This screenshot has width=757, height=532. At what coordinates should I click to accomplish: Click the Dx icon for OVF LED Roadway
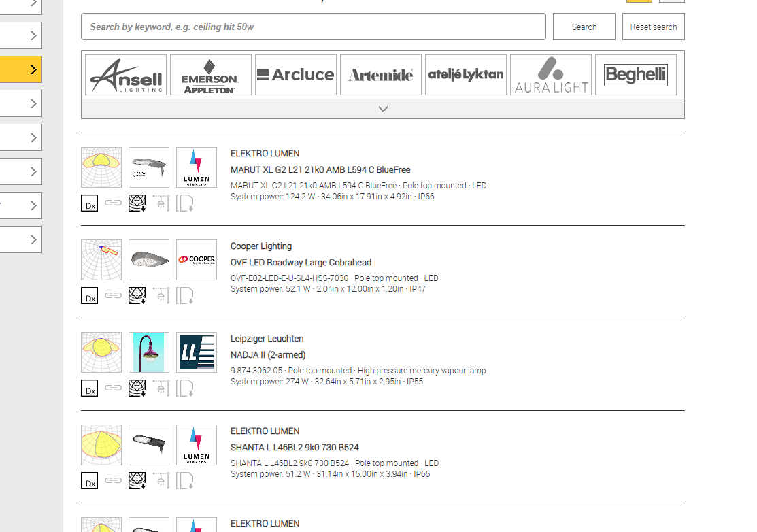pyautogui.click(x=89, y=295)
